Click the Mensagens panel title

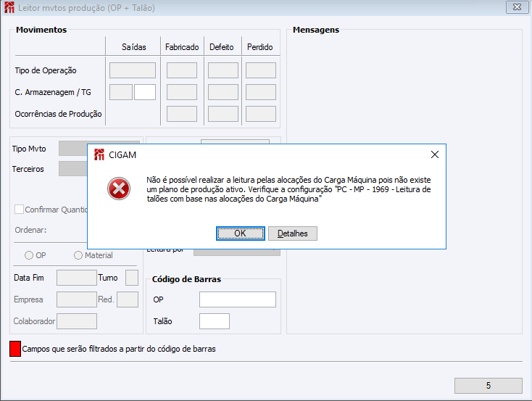click(x=316, y=30)
